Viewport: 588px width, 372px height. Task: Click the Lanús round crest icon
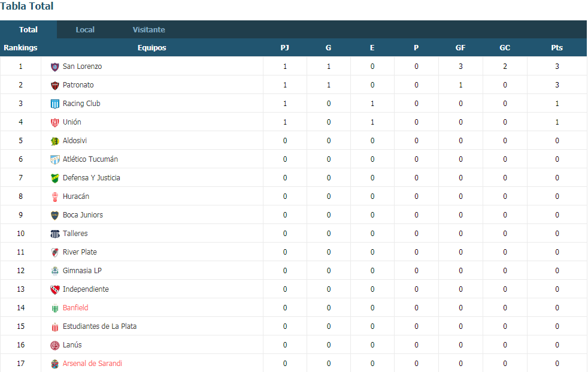(54, 346)
